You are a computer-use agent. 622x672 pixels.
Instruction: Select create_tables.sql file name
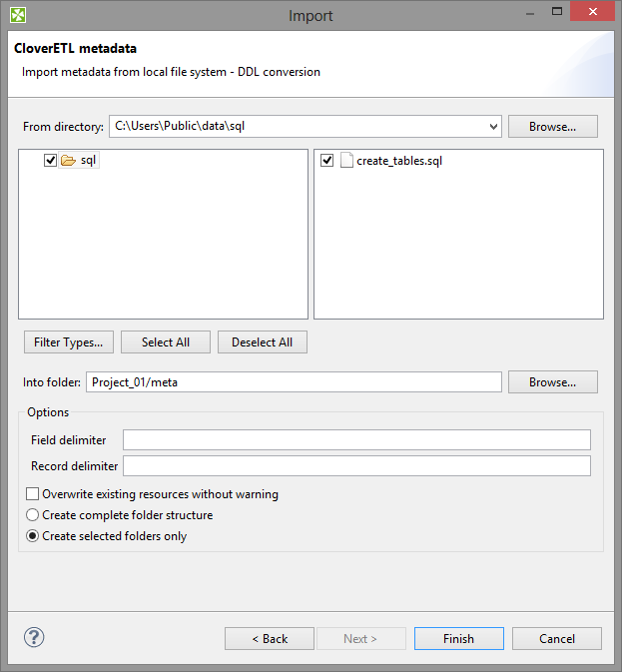[x=399, y=161]
